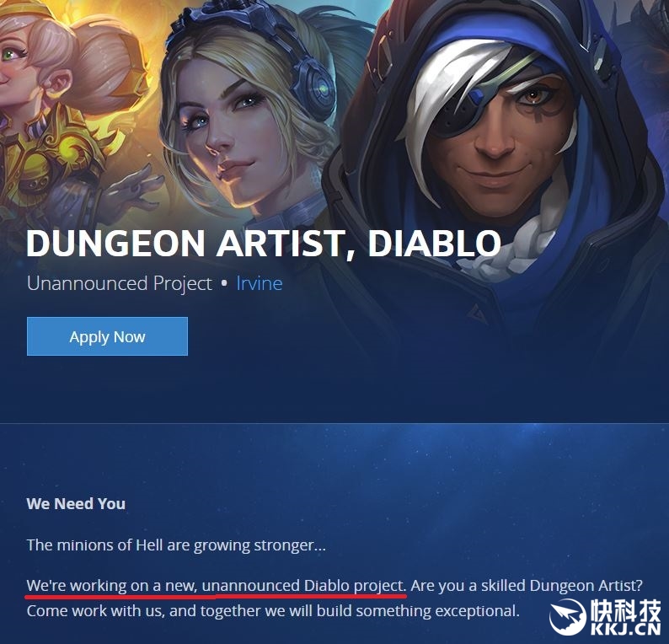The image size is (669, 644).
Task: Click the Apply Now button
Action: [x=107, y=336]
